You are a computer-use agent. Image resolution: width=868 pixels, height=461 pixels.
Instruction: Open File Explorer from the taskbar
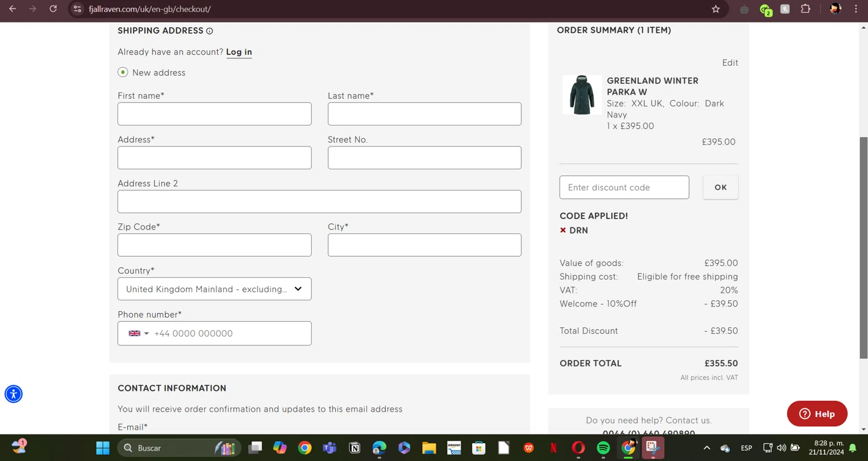pos(429,448)
